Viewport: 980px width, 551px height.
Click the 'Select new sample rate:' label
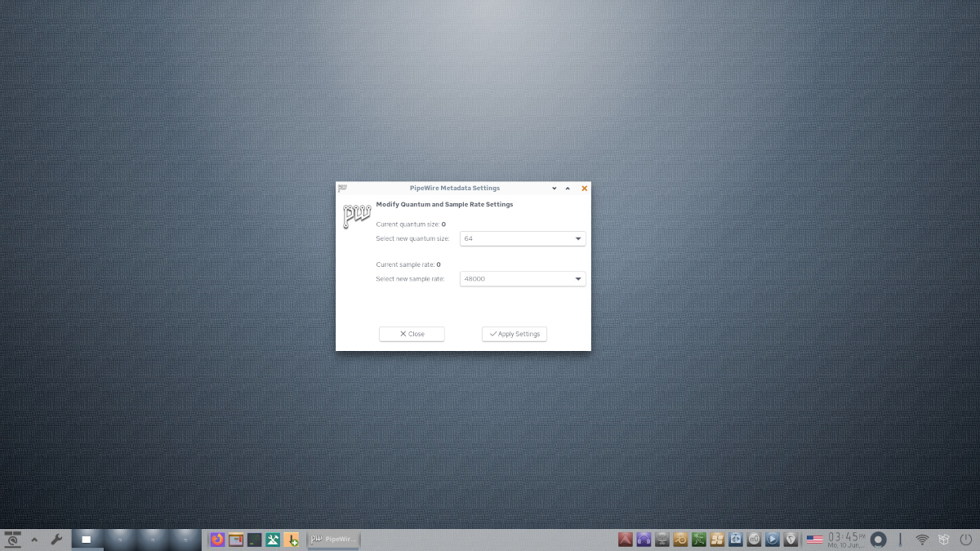(x=410, y=279)
